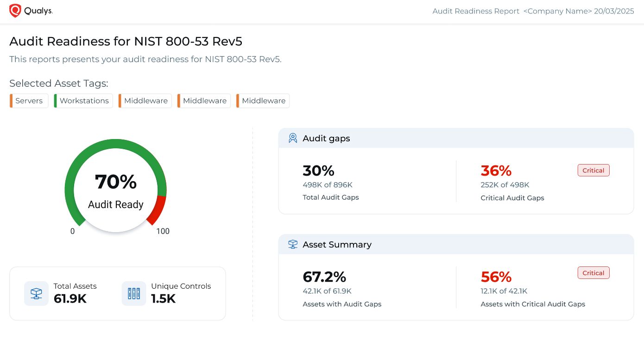Screen dimensions: 644x348
Task: Click the Unique Controls icon
Action: (134, 294)
